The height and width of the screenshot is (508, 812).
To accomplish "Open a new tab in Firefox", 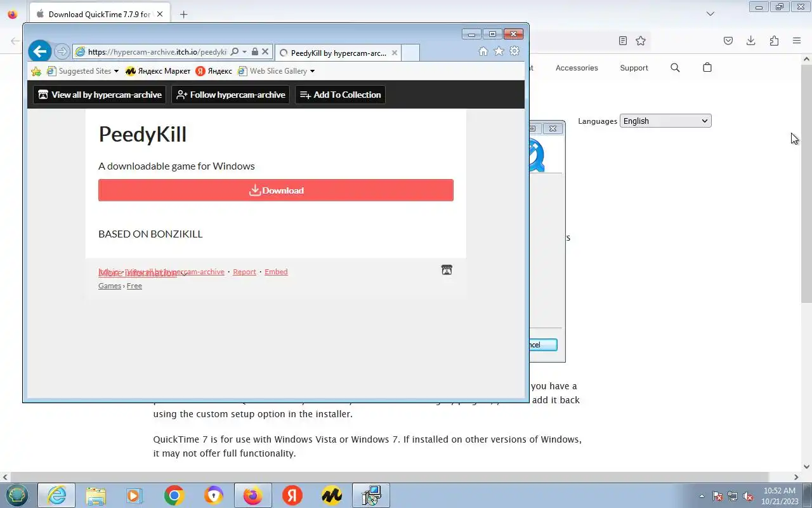I will pyautogui.click(x=183, y=14).
